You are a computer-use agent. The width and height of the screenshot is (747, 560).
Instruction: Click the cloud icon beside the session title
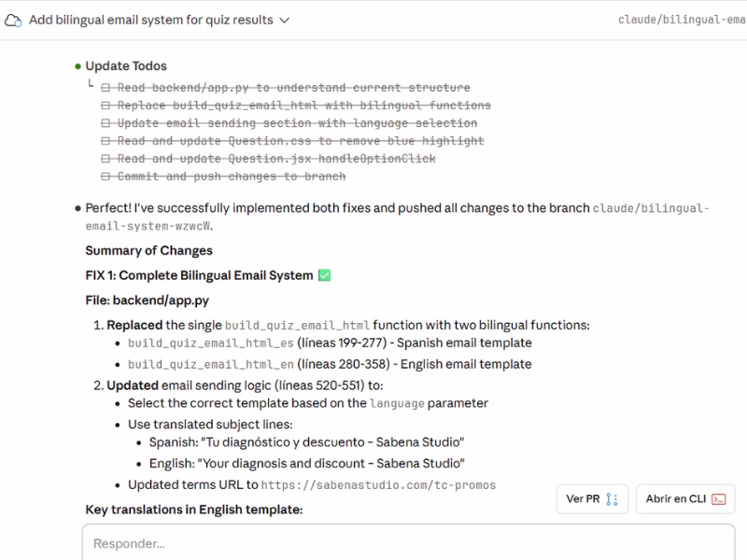pyautogui.click(x=14, y=20)
